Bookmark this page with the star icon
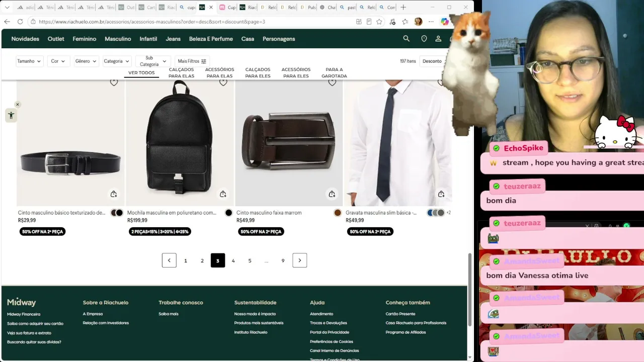 (x=379, y=22)
